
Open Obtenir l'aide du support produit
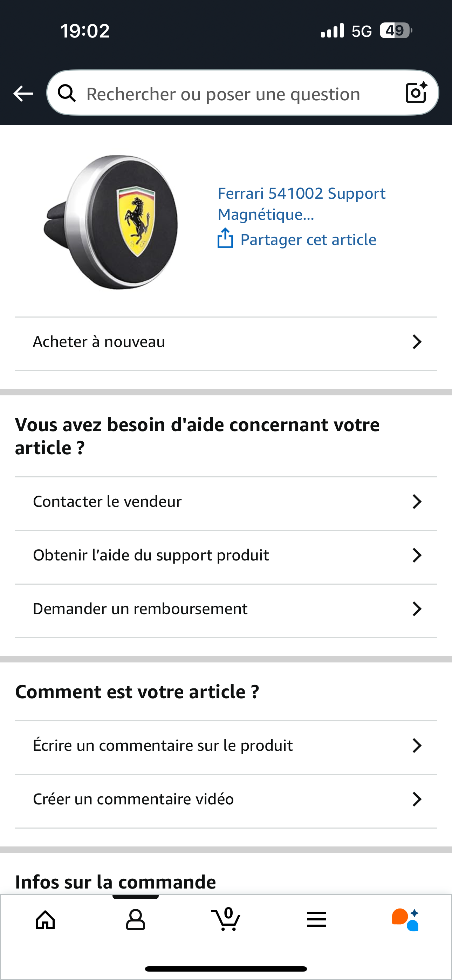[151, 556]
